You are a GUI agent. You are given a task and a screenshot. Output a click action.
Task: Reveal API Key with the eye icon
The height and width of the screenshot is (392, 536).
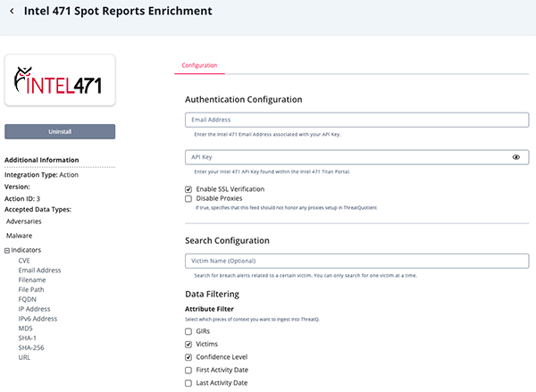coord(515,157)
